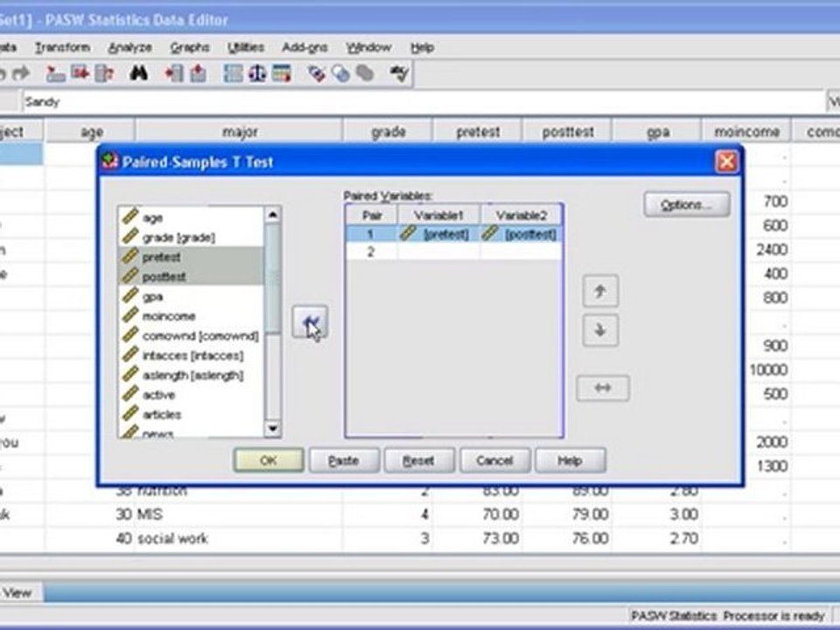Click the pretest column header in data editor

pos(478,132)
